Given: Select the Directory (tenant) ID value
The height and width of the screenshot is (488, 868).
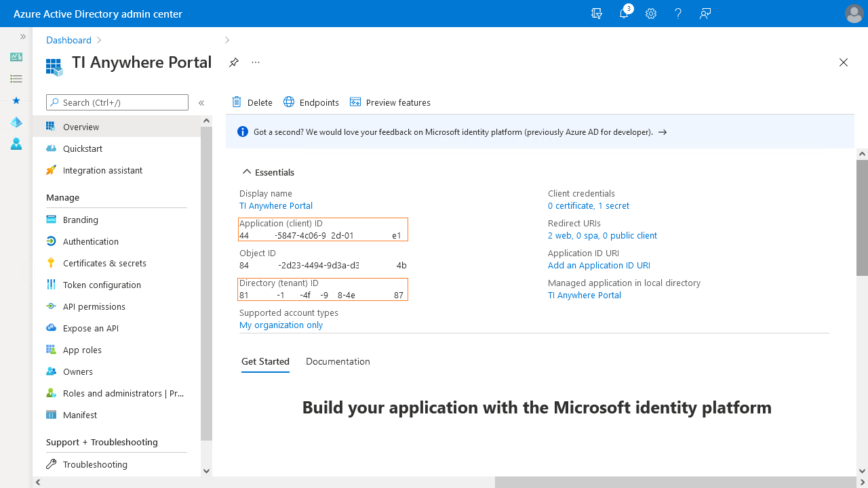Looking at the screenshot, I should (x=323, y=296).
